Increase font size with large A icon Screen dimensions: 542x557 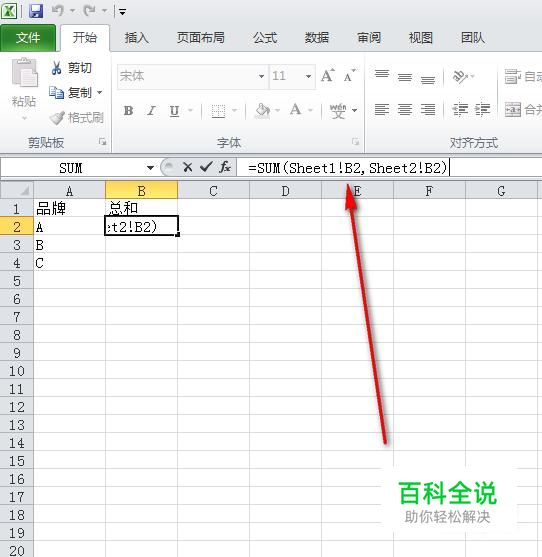pos(327,75)
